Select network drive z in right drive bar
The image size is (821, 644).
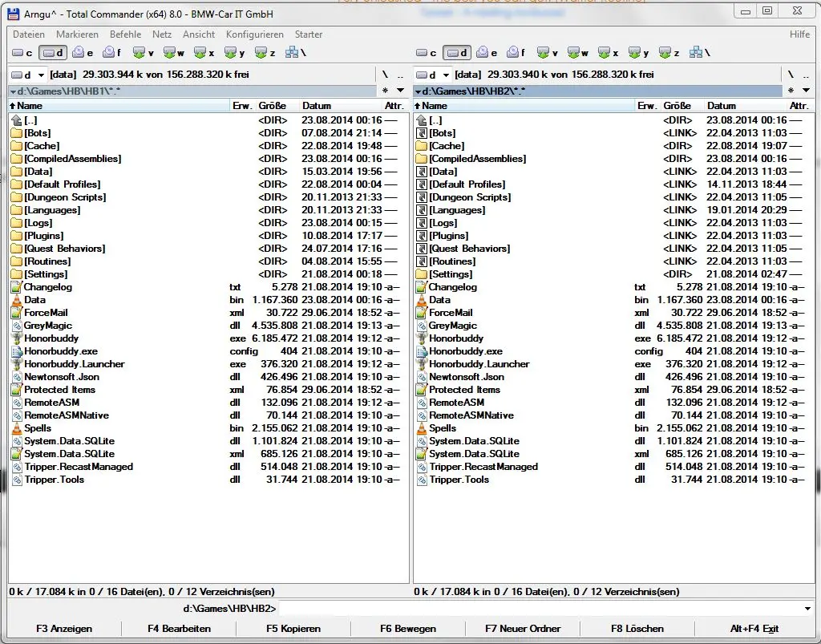[x=669, y=53]
